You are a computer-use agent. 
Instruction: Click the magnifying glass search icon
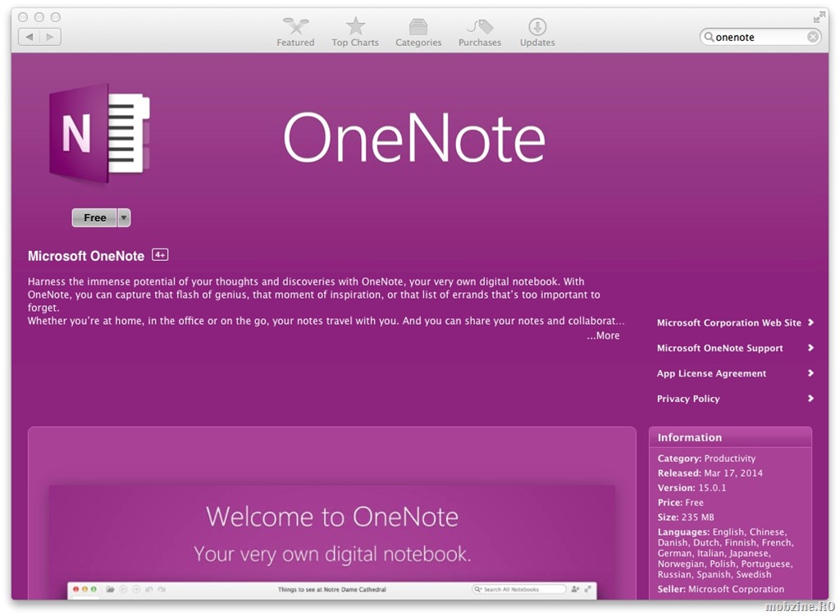pos(709,37)
